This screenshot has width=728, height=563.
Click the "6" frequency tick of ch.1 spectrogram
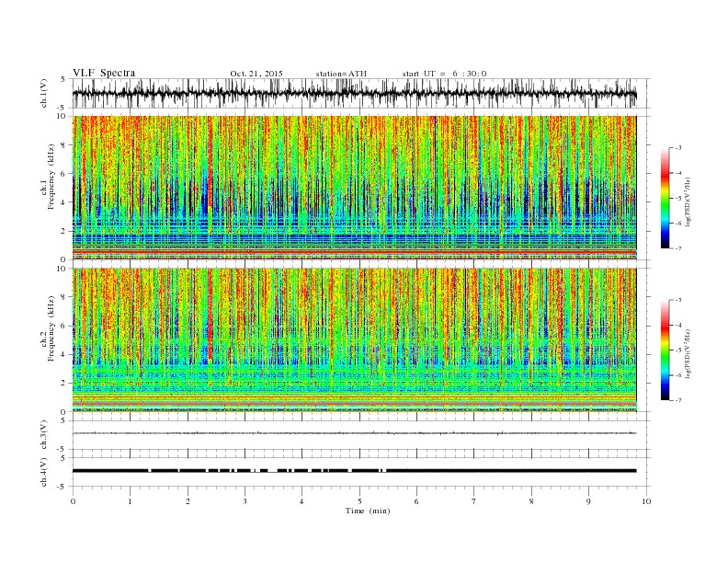64,174
